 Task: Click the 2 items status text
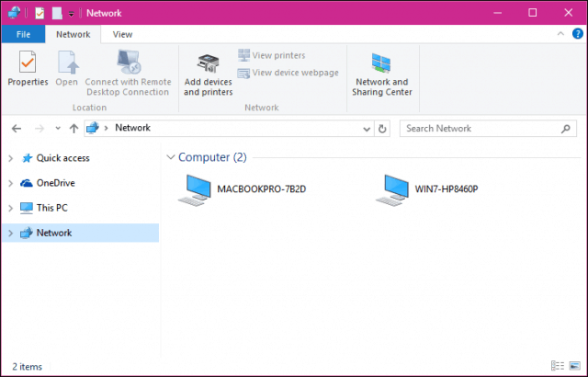coord(27,367)
